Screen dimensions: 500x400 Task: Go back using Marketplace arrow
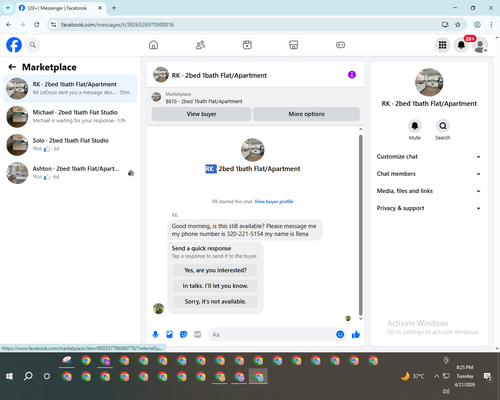coord(12,67)
